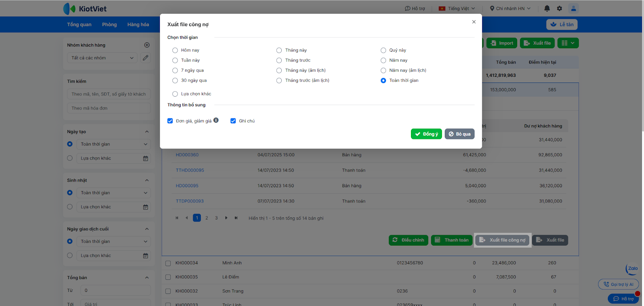Uncheck the Ghi chú checkbox
This screenshot has height=306, width=644.
pos(233,121)
